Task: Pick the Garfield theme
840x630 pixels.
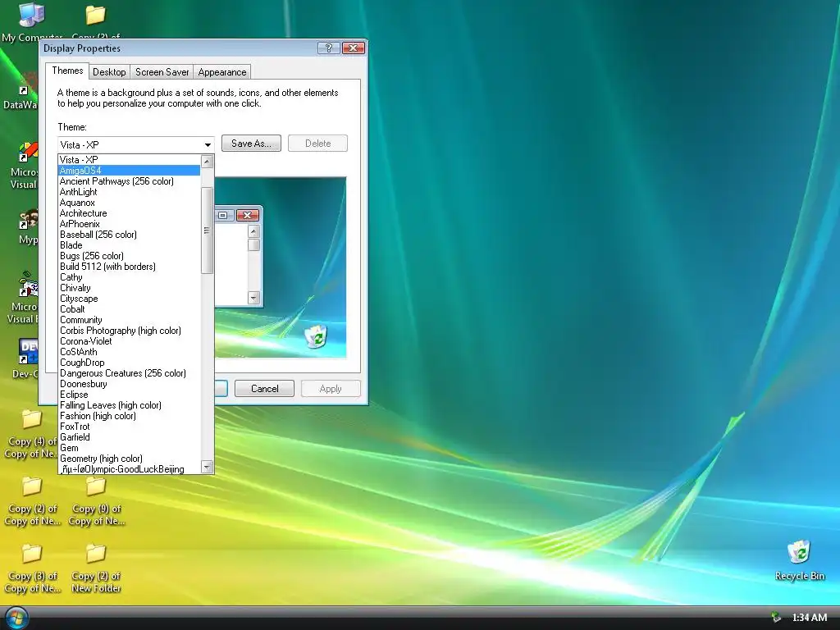Action: [129, 437]
